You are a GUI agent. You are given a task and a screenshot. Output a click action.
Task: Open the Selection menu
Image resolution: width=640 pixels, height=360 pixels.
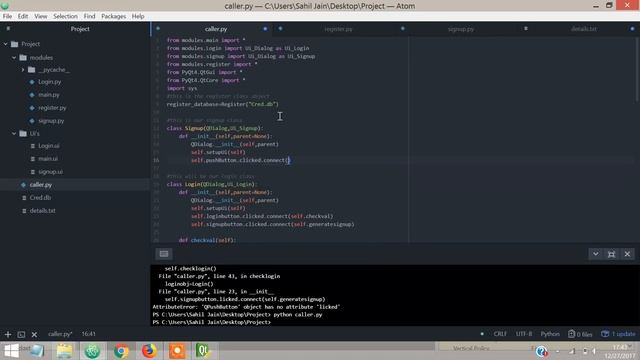pos(65,16)
